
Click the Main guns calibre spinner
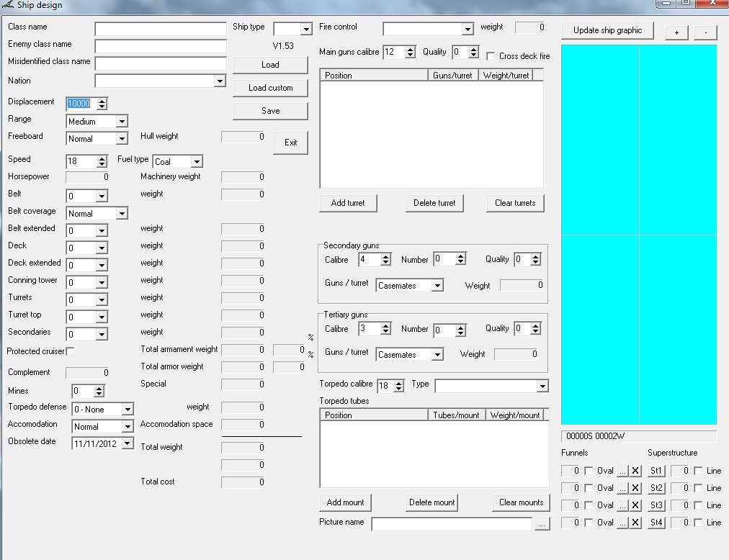coord(410,52)
